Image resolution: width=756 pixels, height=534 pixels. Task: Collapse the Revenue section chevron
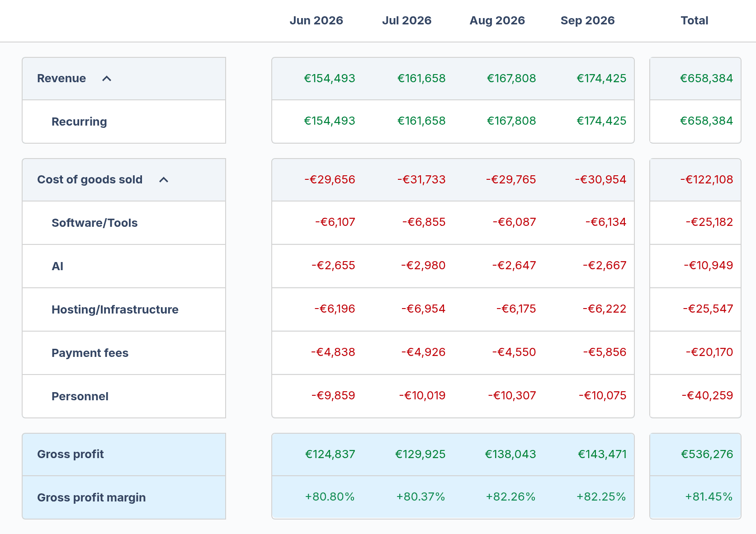point(107,79)
